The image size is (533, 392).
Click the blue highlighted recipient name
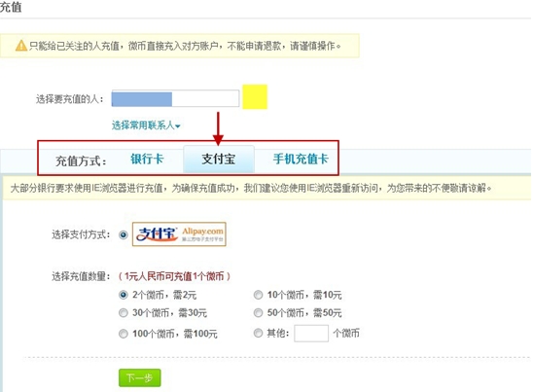point(142,99)
